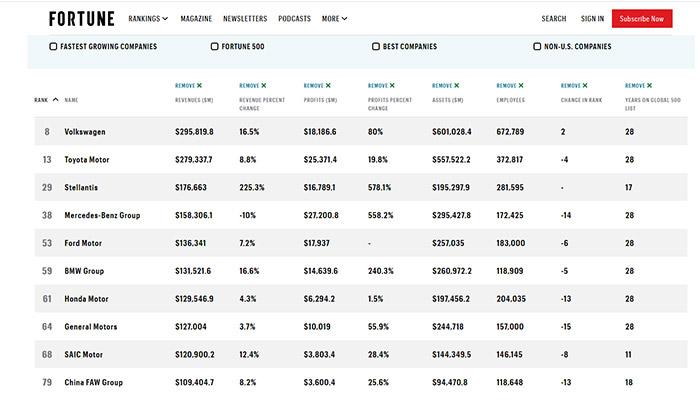The height and width of the screenshot is (401, 700).
Task: Sort the table by Rank column
Action: click(x=45, y=100)
